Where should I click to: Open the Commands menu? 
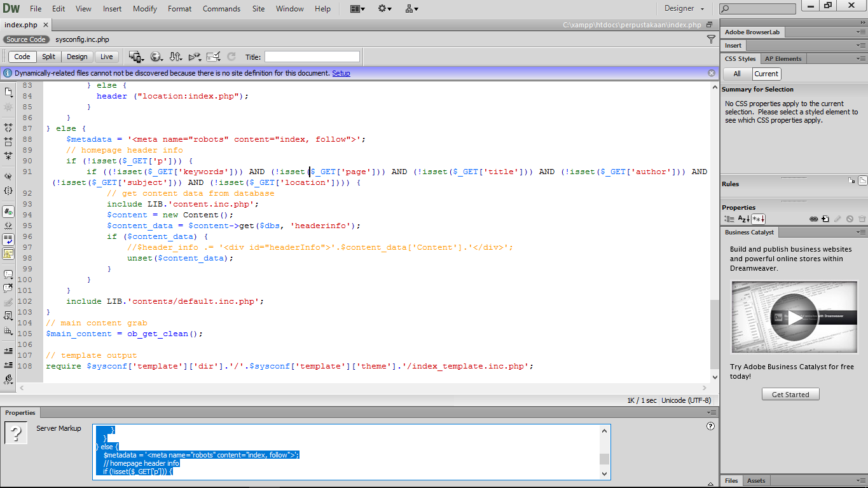221,8
